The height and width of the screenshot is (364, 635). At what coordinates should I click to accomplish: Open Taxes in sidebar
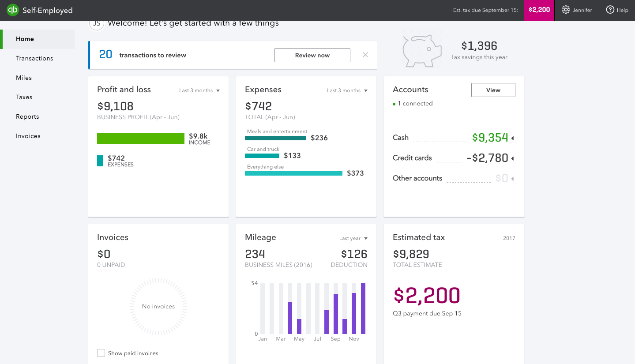(x=24, y=97)
